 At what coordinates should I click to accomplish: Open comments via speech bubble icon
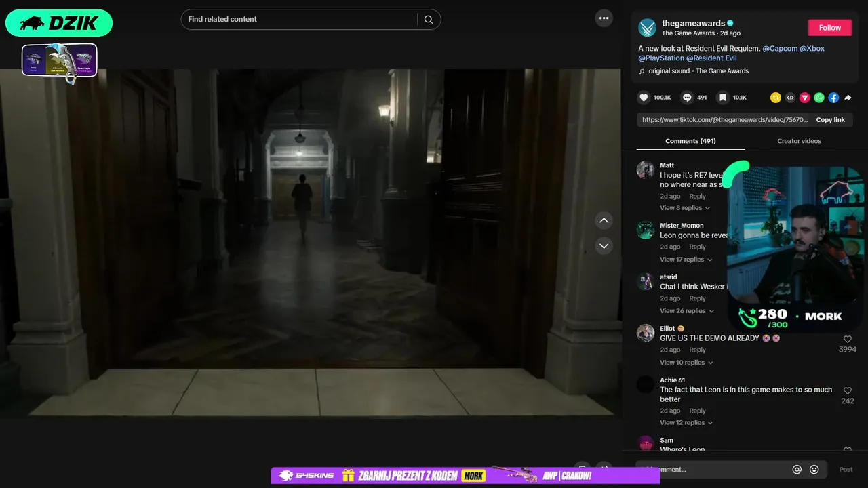click(x=687, y=98)
